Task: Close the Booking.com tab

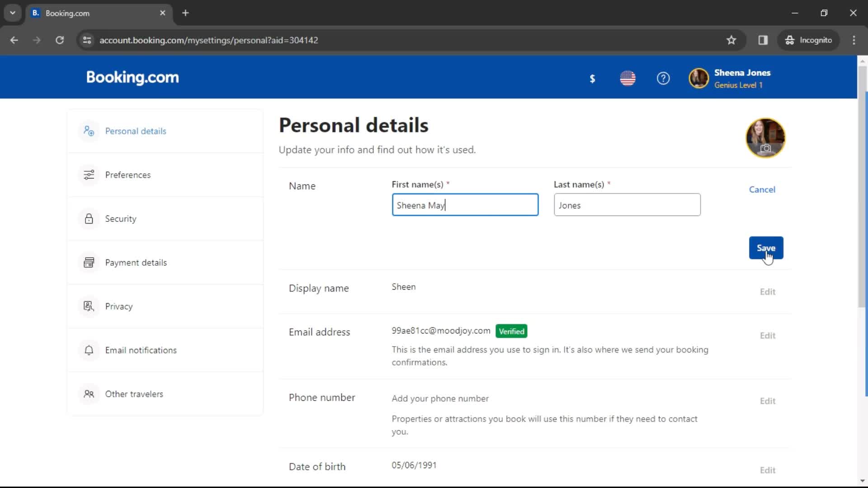Action: tap(163, 13)
